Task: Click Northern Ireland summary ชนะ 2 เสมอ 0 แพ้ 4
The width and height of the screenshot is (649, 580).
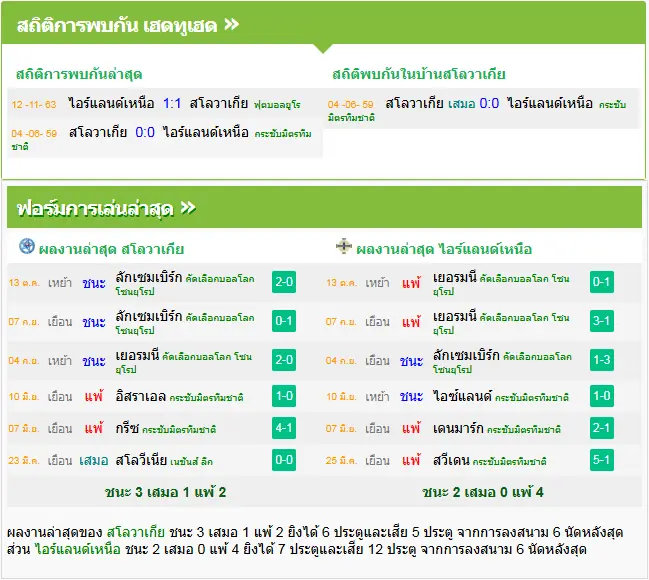Action: 483,492
